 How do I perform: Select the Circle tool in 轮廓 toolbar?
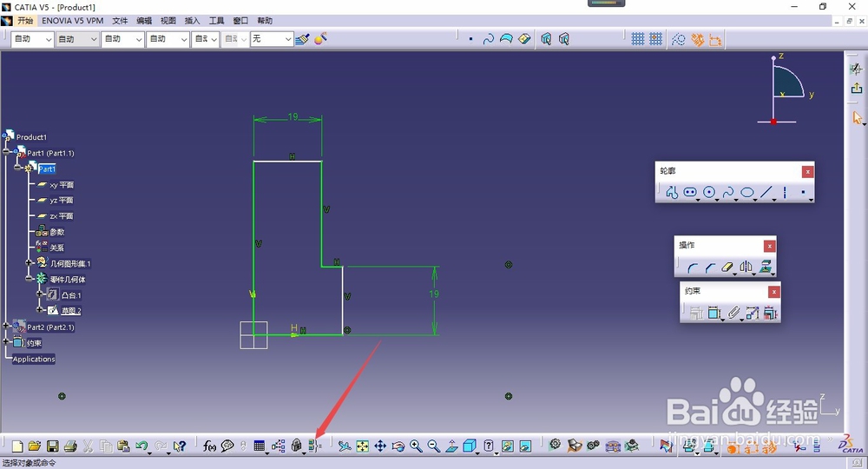point(709,192)
